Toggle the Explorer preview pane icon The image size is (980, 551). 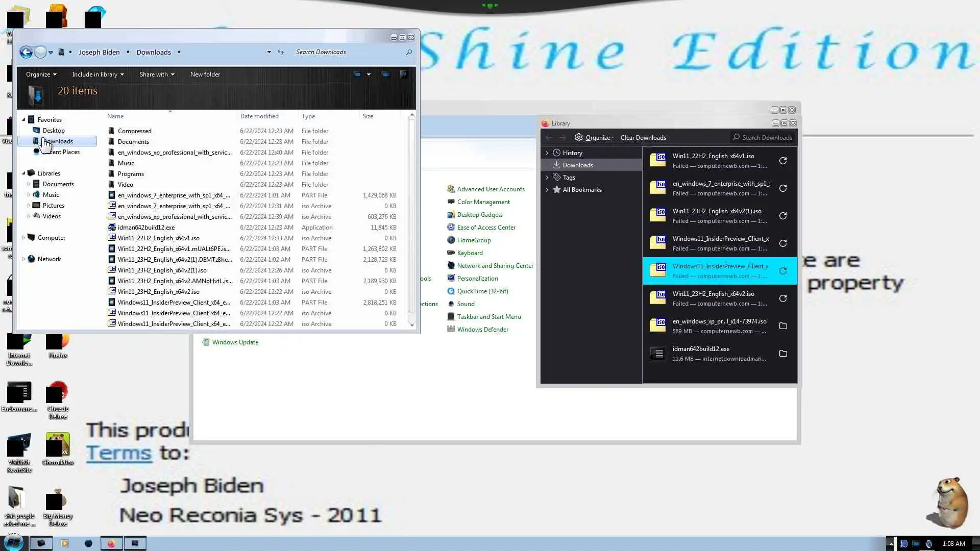[x=385, y=74]
